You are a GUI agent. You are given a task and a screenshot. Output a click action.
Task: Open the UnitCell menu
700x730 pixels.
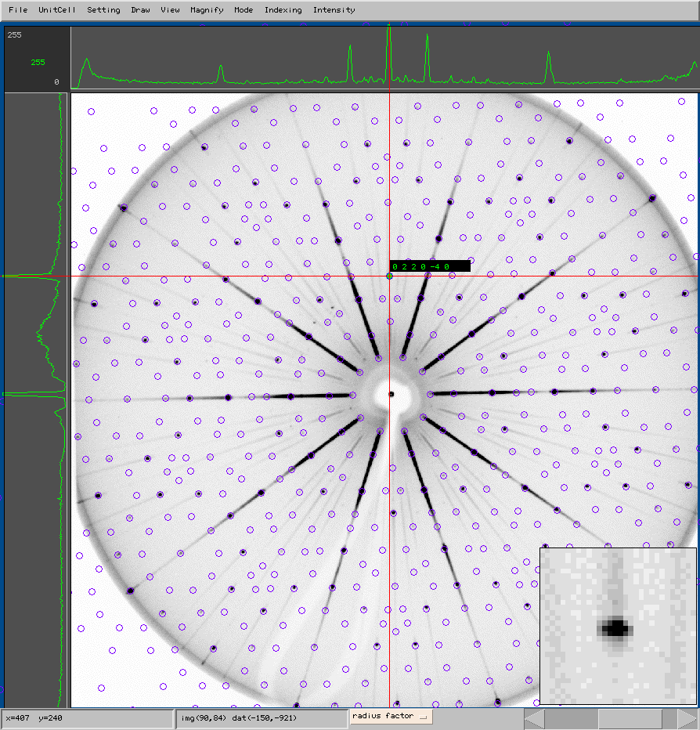click(57, 9)
